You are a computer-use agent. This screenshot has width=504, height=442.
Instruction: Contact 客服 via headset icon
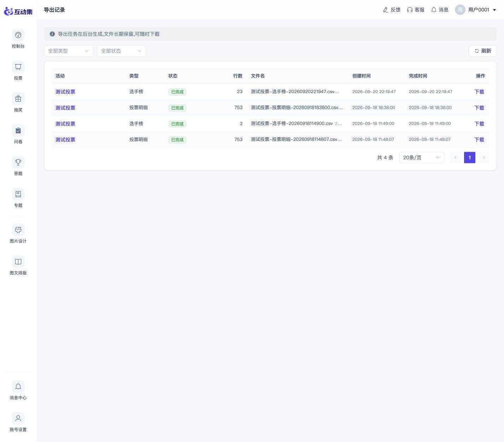click(410, 10)
